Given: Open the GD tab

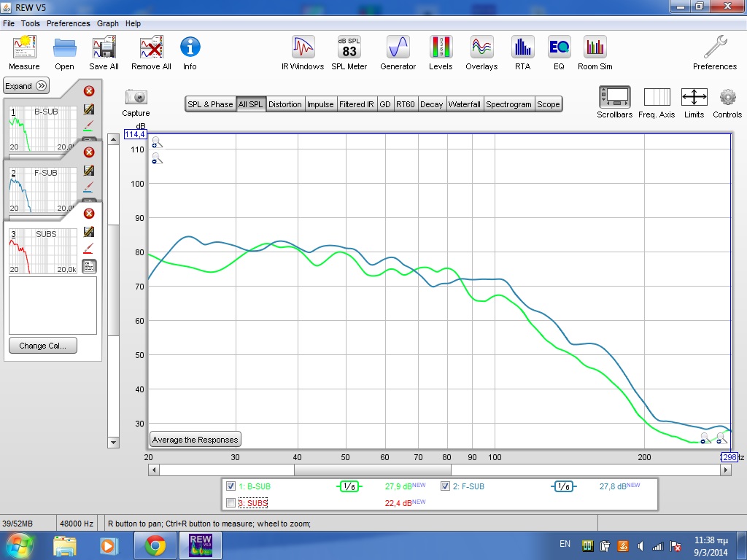Looking at the screenshot, I should tap(385, 104).
